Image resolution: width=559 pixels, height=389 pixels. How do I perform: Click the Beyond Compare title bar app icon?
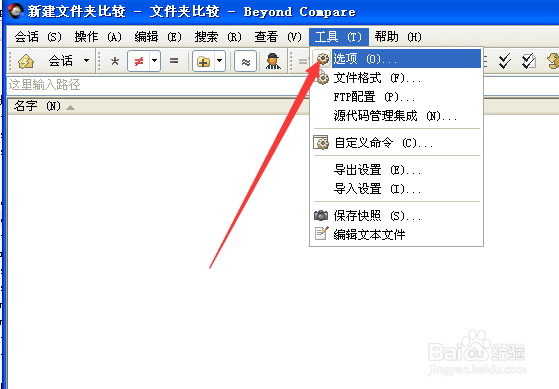click(16, 11)
